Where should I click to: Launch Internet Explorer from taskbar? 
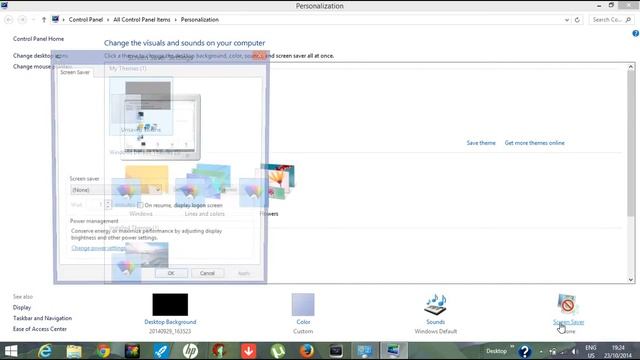tap(44, 351)
